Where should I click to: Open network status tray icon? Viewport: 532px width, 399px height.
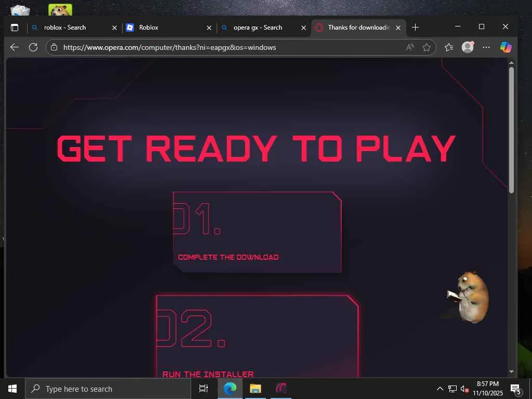pos(453,389)
